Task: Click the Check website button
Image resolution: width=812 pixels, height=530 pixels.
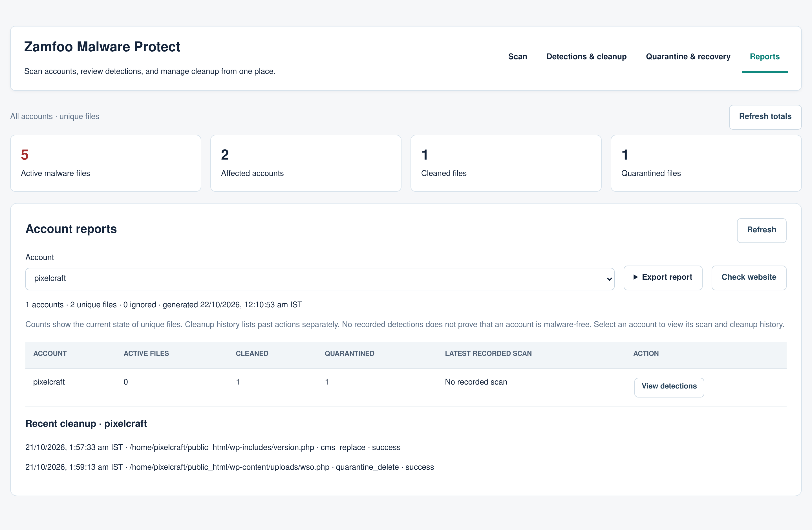Action: point(749,277)
